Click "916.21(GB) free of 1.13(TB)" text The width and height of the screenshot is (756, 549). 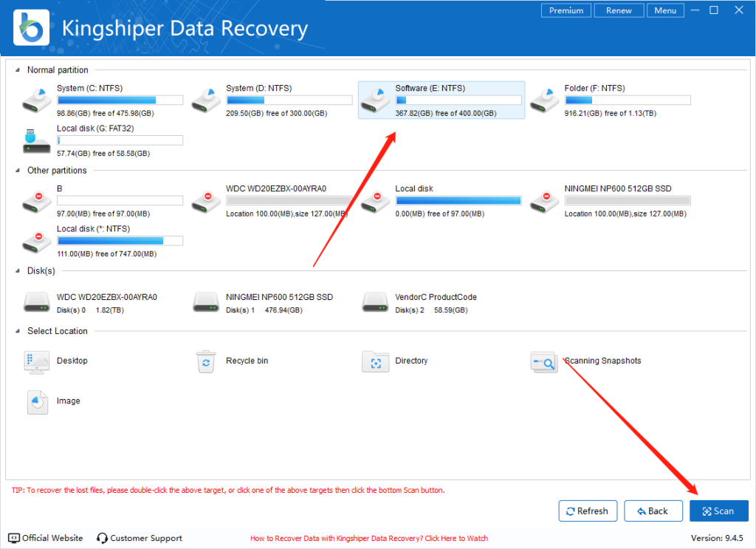pos(611,113)
